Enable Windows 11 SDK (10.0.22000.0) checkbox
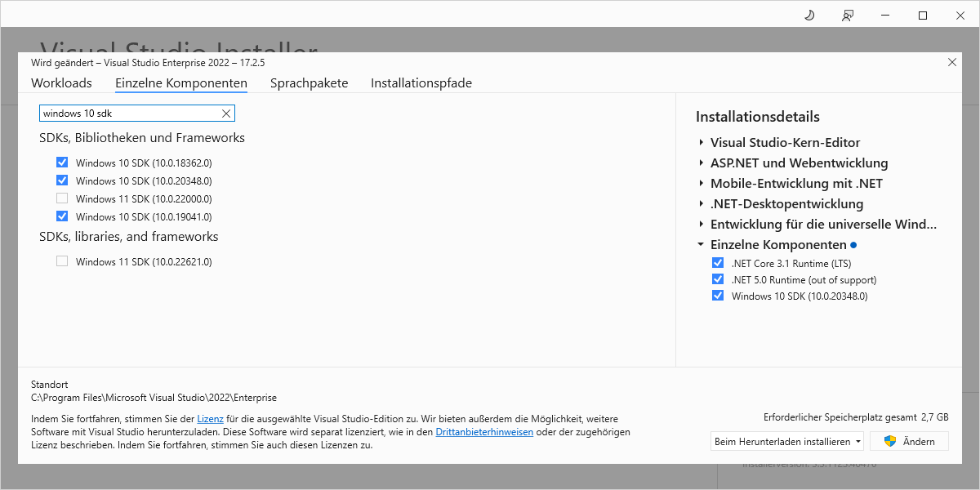Viewport: 980px width, 490px height. pos(62,198)
